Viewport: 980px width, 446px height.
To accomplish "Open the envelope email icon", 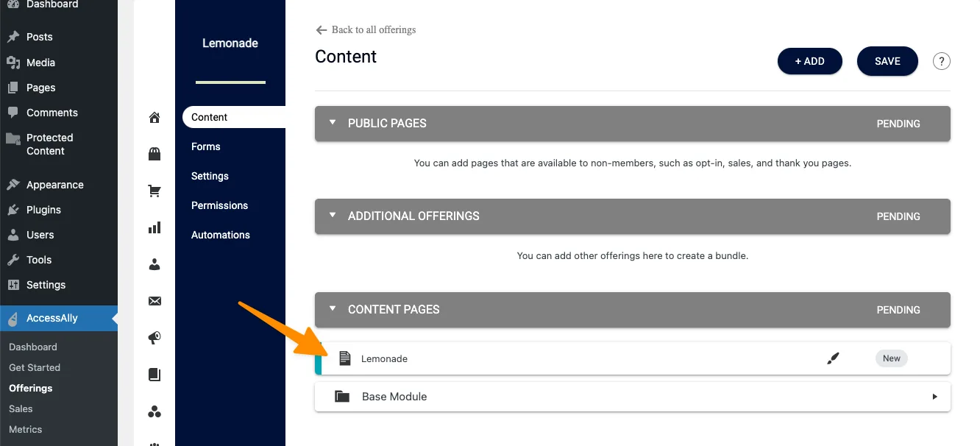I will (x=155, y=301).
